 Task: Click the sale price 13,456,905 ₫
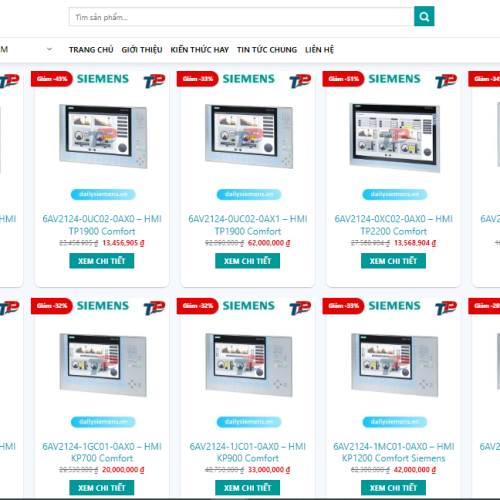tap(123, 243)
